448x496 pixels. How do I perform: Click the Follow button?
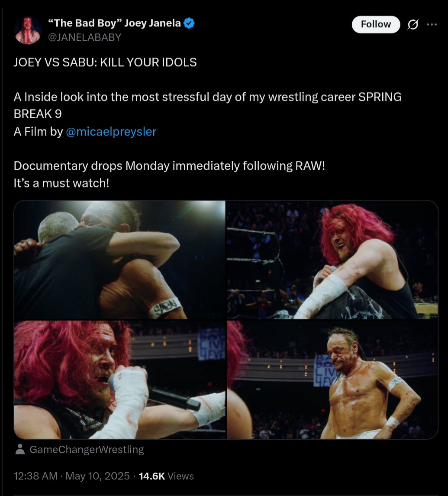click(376, 24)
